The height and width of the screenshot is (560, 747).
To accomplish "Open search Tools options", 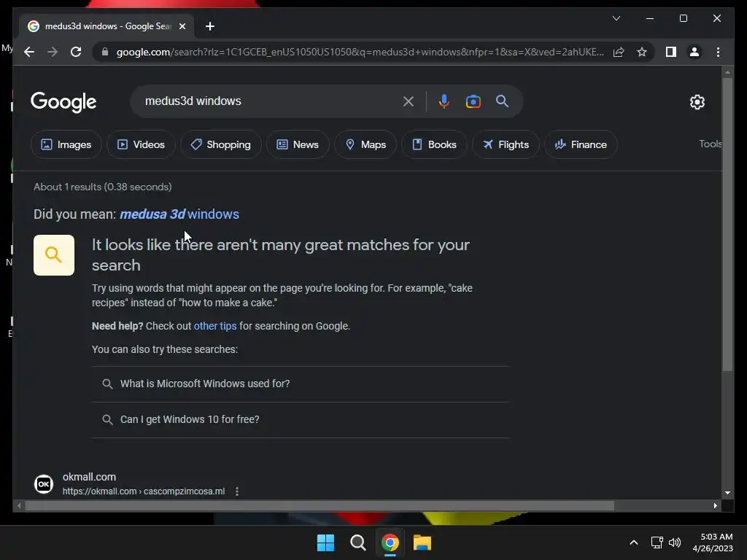I will 710,144.
